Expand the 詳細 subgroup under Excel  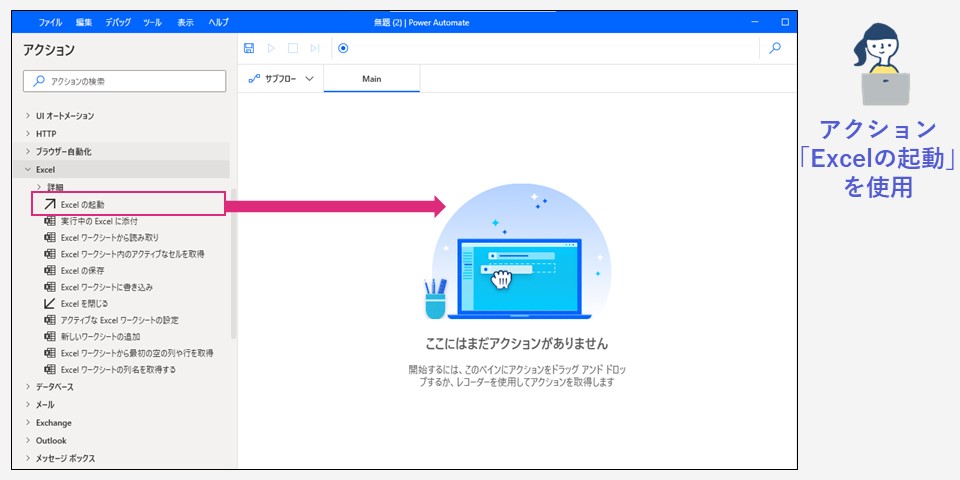[39, 187]
